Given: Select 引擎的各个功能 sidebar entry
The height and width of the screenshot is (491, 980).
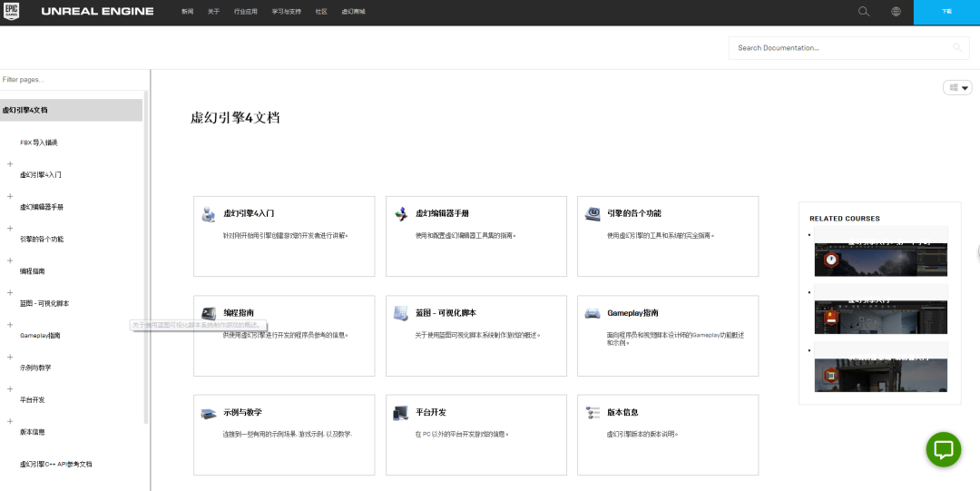Looking at the screenshot, I should [41, 240].
